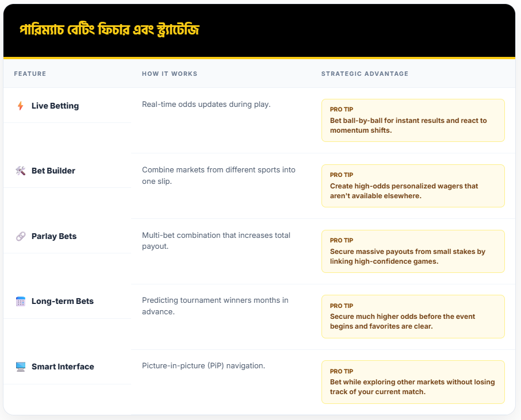Click the Pro Tip box about personalized wagers

(413, 186)
